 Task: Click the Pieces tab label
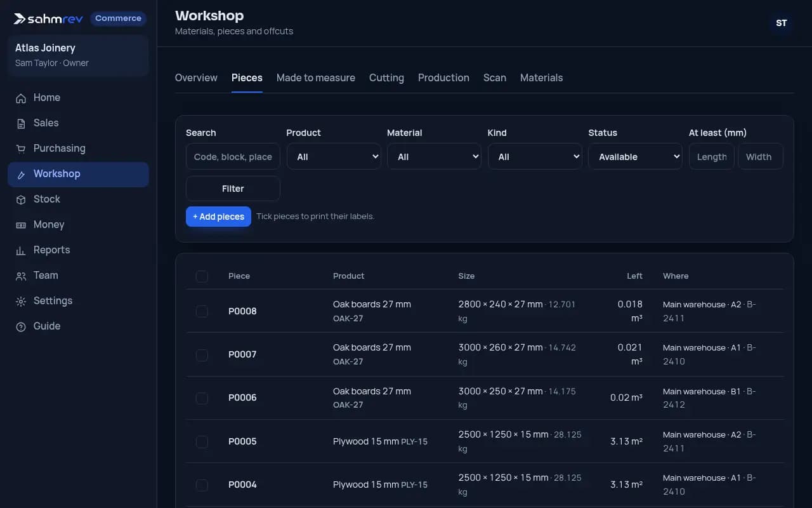(x=247, y=77)
